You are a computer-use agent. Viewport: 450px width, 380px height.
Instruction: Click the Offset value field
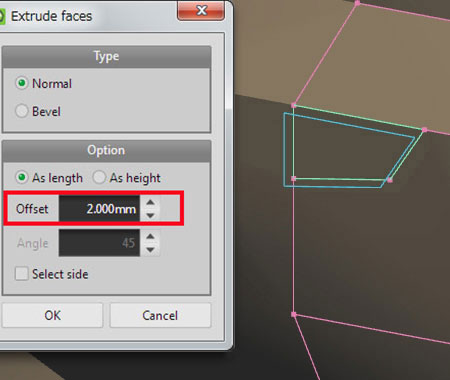pyautogui.click(x=99, y=209)
